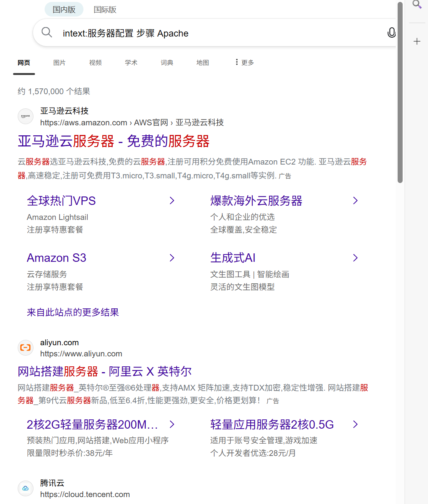Open the 2核2G轻量服务器200M… sublink
Viewport: 428px width, 504px height.
(x=92, y=424)
